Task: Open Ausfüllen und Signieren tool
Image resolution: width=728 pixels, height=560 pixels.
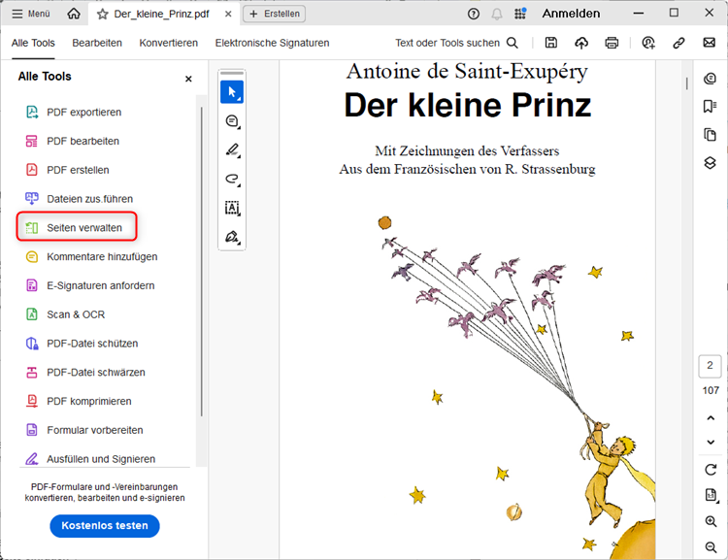Action: [90, 459]
